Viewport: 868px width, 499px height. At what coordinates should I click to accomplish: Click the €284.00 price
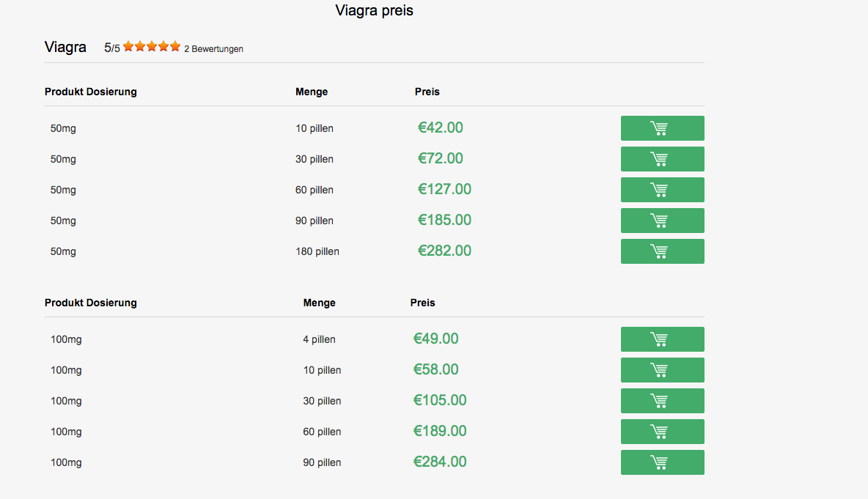440,462
